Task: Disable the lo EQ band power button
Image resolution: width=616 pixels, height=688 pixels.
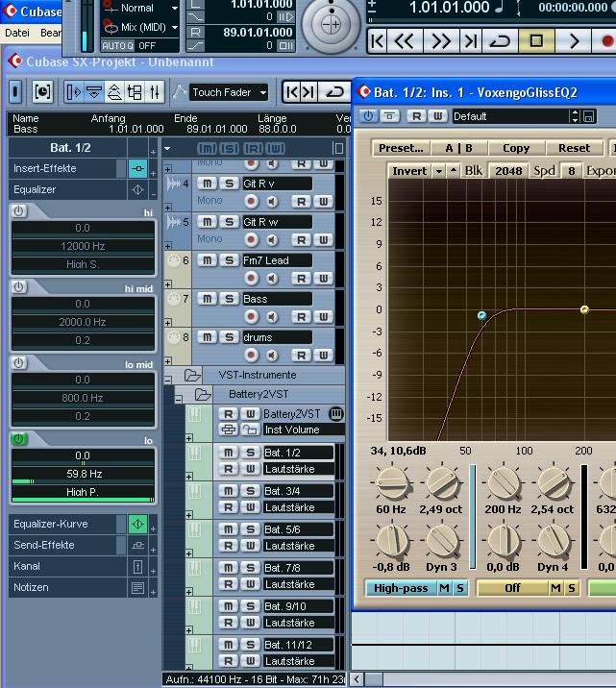Action: click(x=18, y=439)
